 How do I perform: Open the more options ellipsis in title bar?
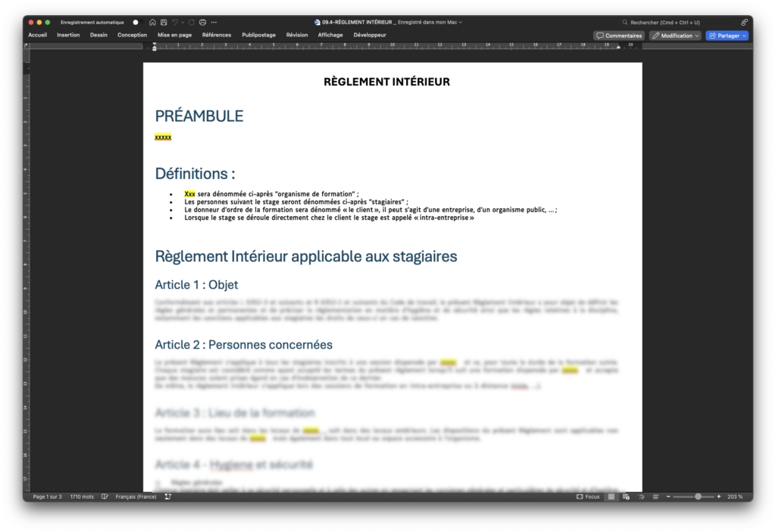[214, 23]
